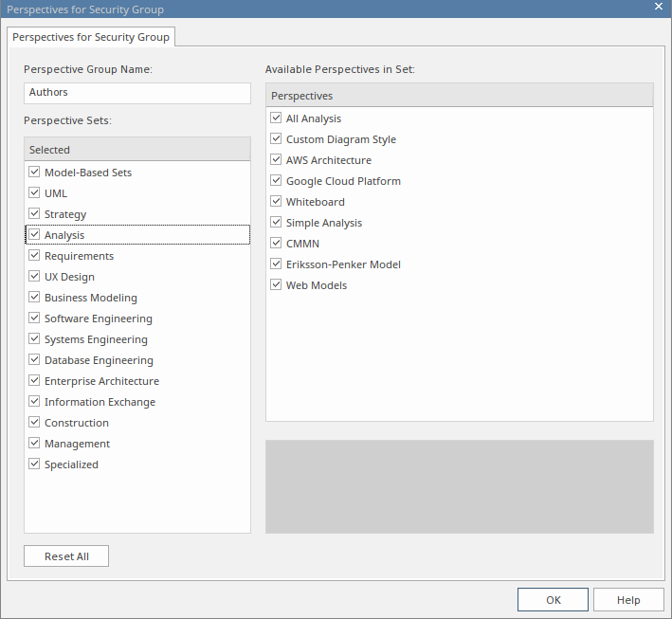This screenshot has height=619, width=672.
Task: Uncheck the Model-Based Sets checkbox
Action: tap(34, 173)
